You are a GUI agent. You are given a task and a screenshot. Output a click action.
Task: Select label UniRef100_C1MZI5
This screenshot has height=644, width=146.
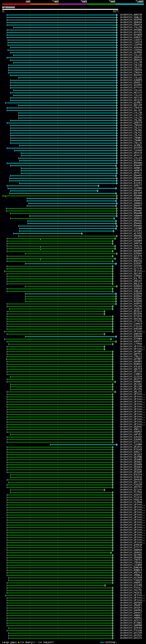(131, 42)
